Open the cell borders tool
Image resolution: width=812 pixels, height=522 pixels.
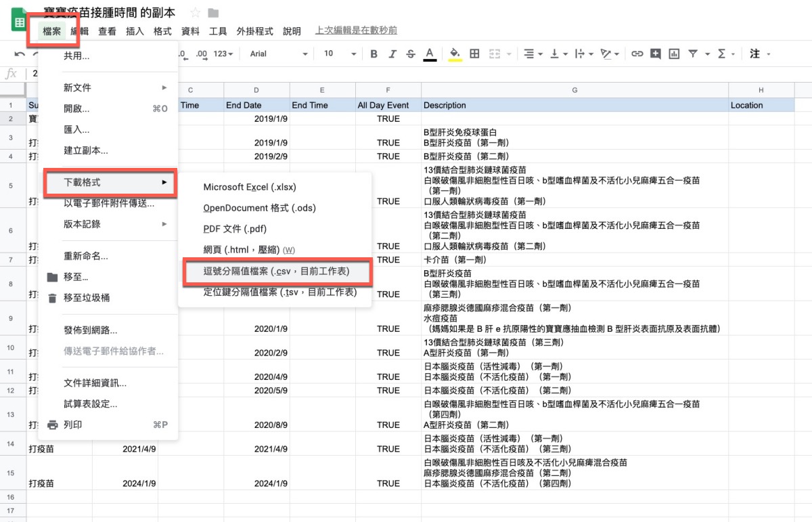tap(474, 54)
